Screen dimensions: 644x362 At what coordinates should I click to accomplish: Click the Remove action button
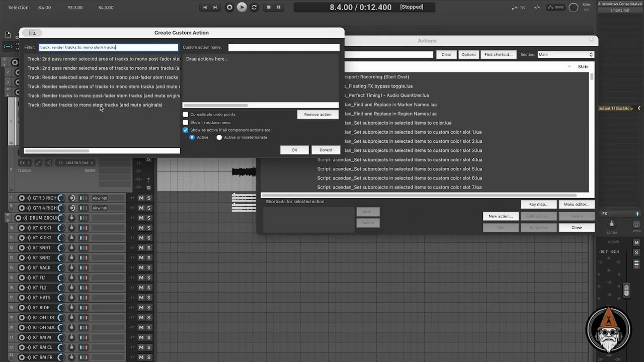tap(318, 115)
